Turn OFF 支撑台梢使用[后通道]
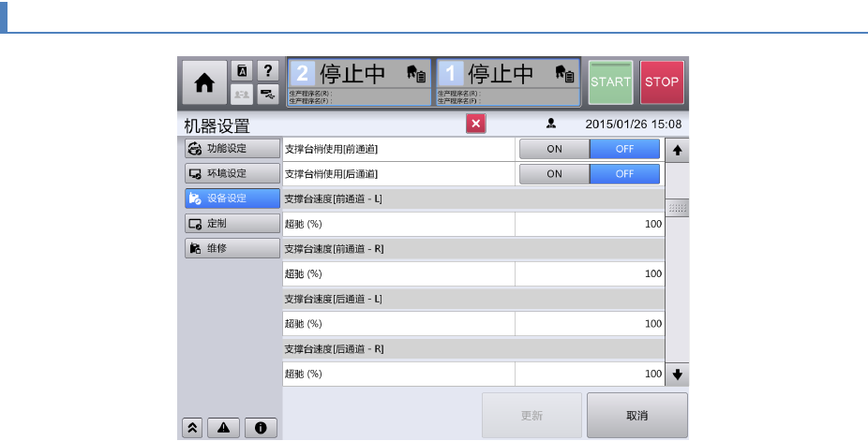This screenshot has height=441, width=868. [x=624, y=173]
